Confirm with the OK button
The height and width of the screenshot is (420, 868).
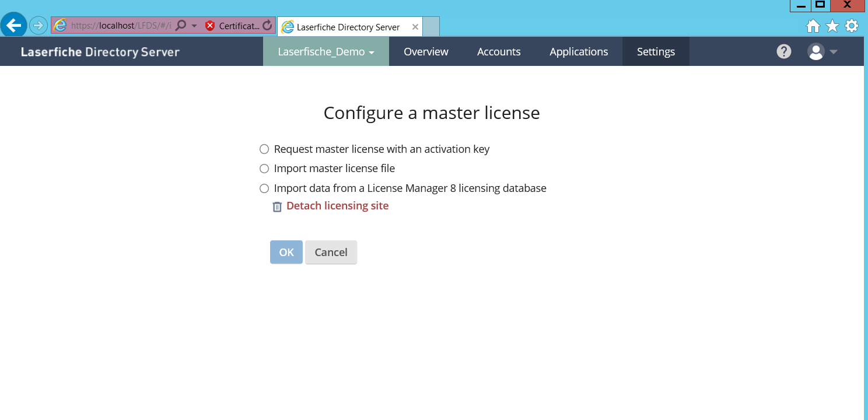(286, 252)
